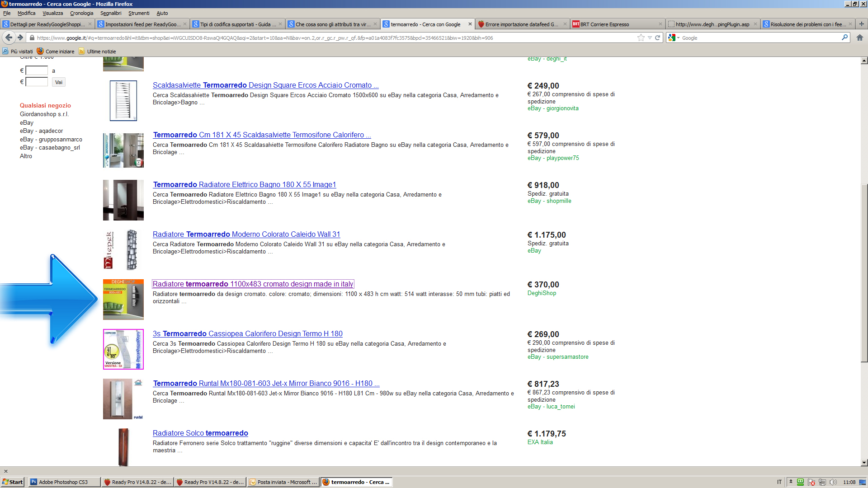
Task: Open the Come iniziare bookmark
Action: tap(56, 52)
